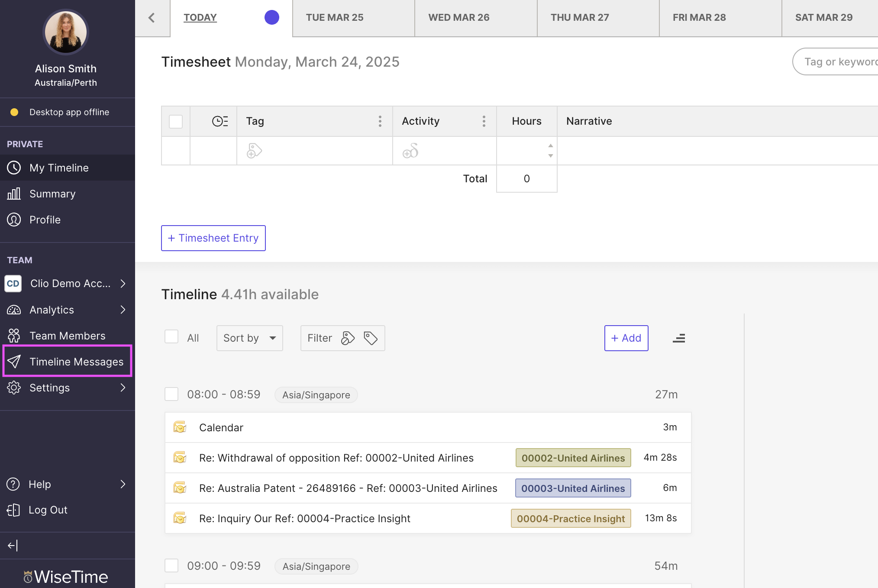Viewport: 878px width, 588px height.
Task: Click the purple indicator dot on TODAY tab
Action: pos(272,17)
